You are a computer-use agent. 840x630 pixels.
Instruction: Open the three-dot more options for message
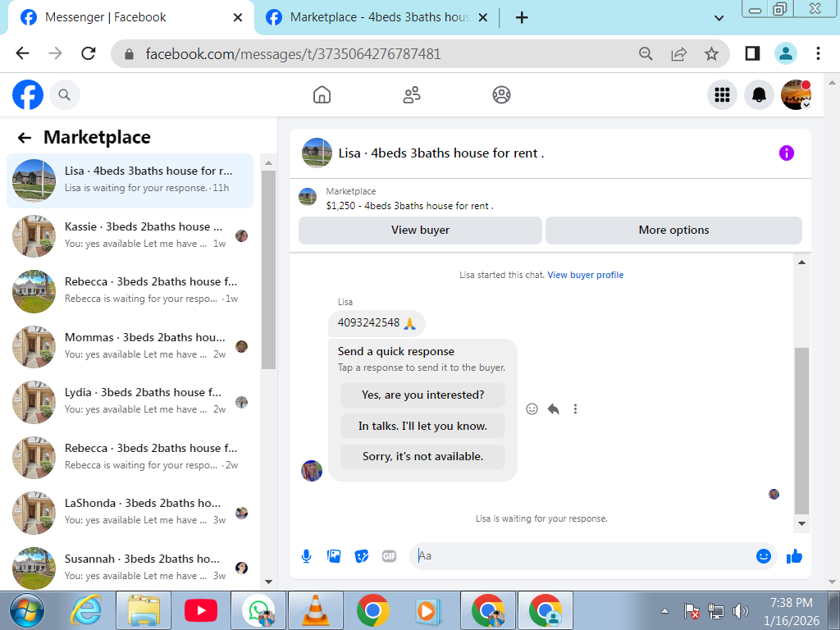point(575,409)
